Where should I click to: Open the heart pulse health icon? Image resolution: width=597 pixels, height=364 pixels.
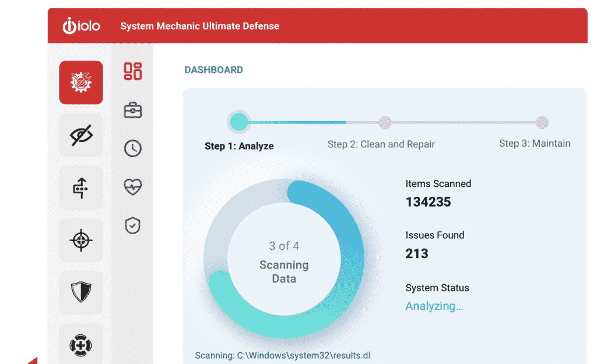pos(133,187)
